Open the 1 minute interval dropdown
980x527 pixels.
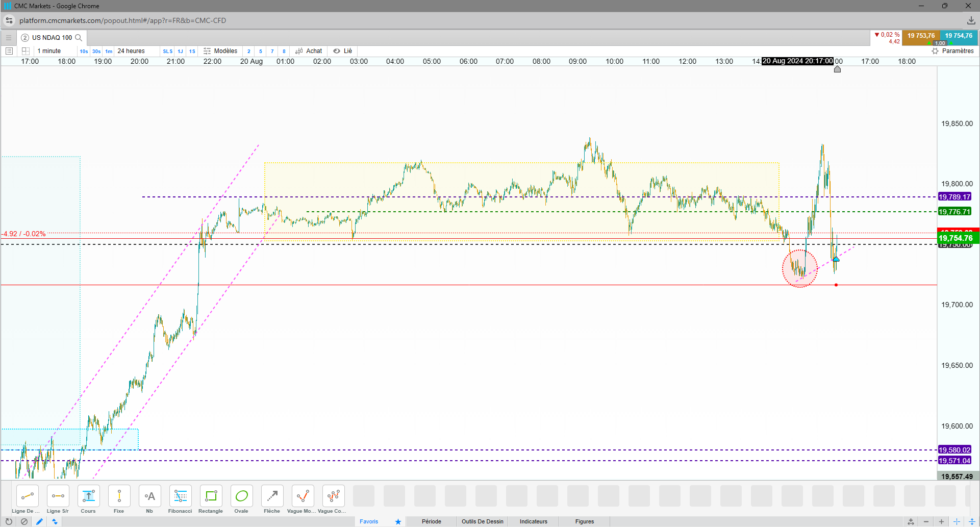tap(49, 51)
